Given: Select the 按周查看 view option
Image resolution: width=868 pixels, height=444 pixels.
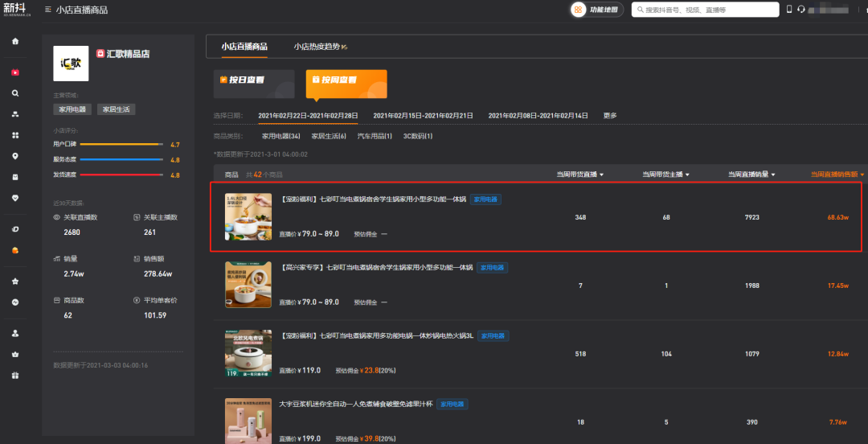Looking at the screenshot, I should pyautogui.click(x=346, y=80).
